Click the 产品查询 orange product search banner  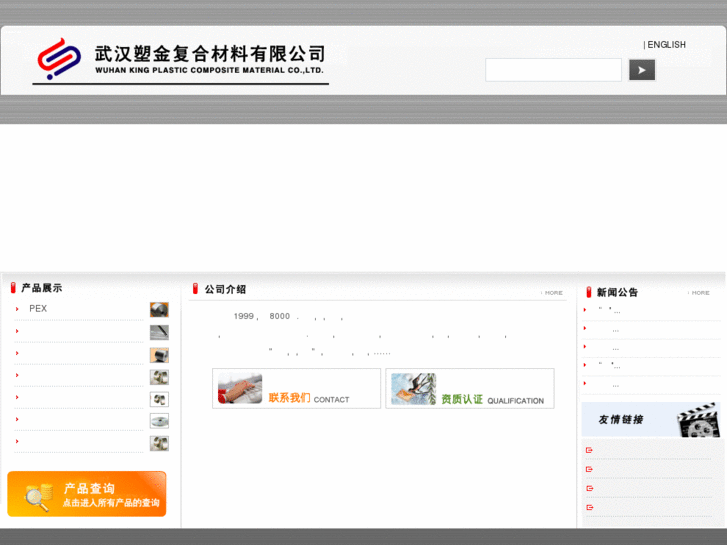coord(87,494)
